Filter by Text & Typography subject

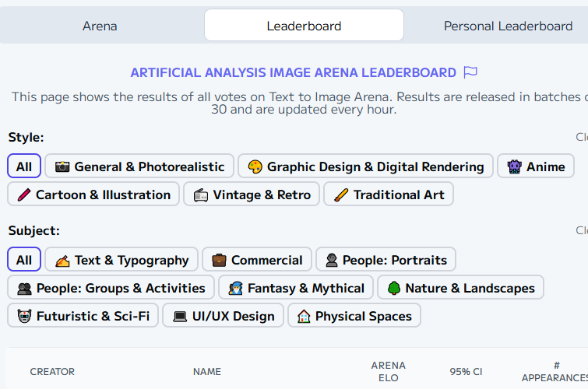point(121,260)
